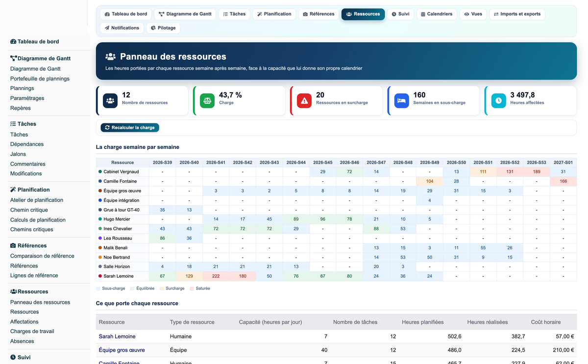Click the Coût horaire column header
The width and height of the screenshot is (588, 364).
(x=546, y=322)
